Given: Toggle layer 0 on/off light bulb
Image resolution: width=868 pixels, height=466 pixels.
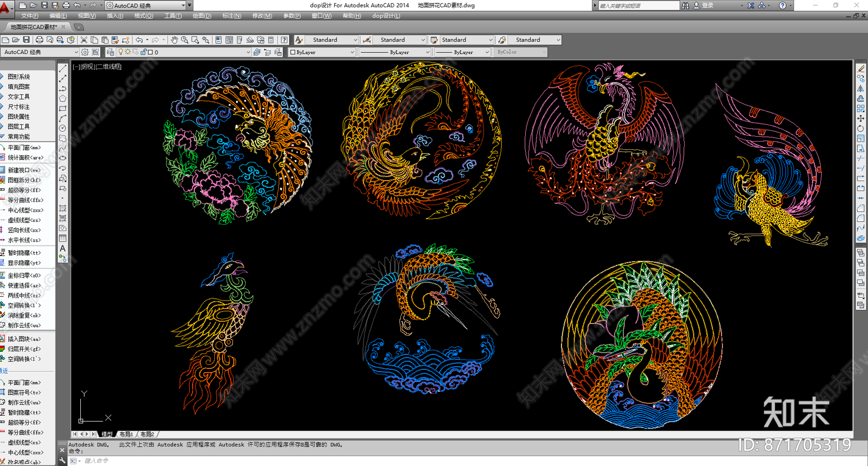Looking at the screenshot, I should (121, 52).
